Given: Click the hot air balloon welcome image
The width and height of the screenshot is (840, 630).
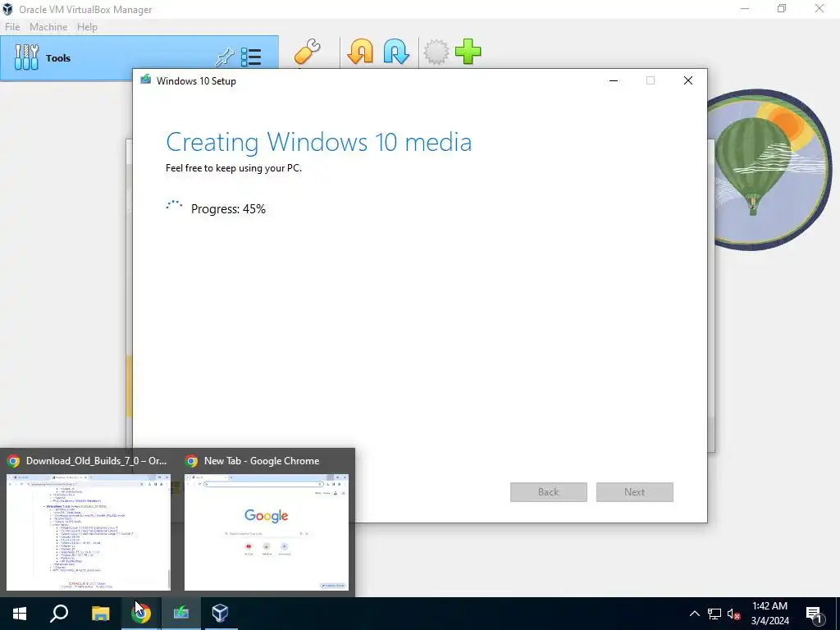Looking at the screenshot, I should (769, 170).
